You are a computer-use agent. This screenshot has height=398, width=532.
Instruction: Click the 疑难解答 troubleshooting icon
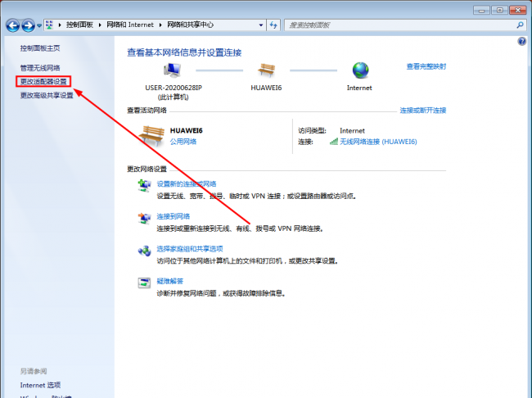tap(144, 283)
